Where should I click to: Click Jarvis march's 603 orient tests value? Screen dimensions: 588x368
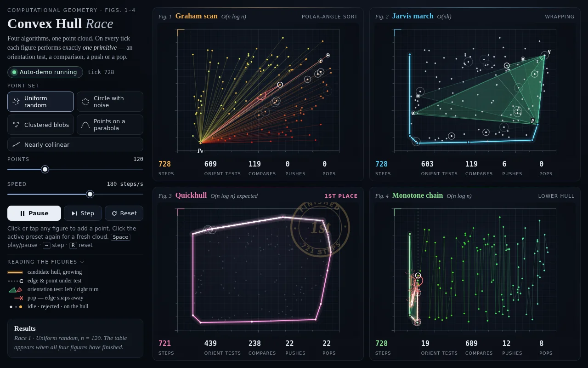[427, 164]
